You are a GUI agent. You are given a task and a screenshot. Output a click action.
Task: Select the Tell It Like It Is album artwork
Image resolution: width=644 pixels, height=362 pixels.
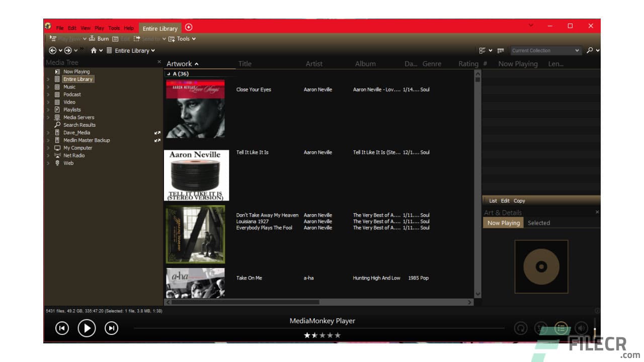coord(196,175)
